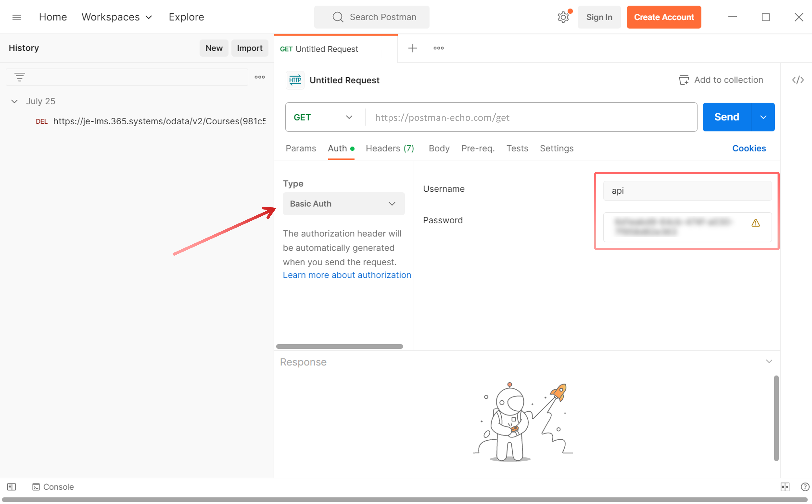Go to the Home menu
This screenshot has height=504, width=812.
(x=53, y=17)
